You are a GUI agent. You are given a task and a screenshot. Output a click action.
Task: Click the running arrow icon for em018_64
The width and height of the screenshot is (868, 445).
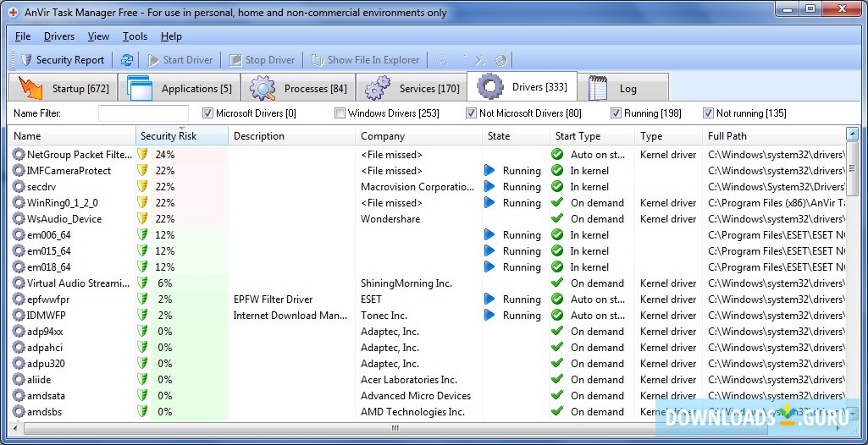tap(489, 267)
